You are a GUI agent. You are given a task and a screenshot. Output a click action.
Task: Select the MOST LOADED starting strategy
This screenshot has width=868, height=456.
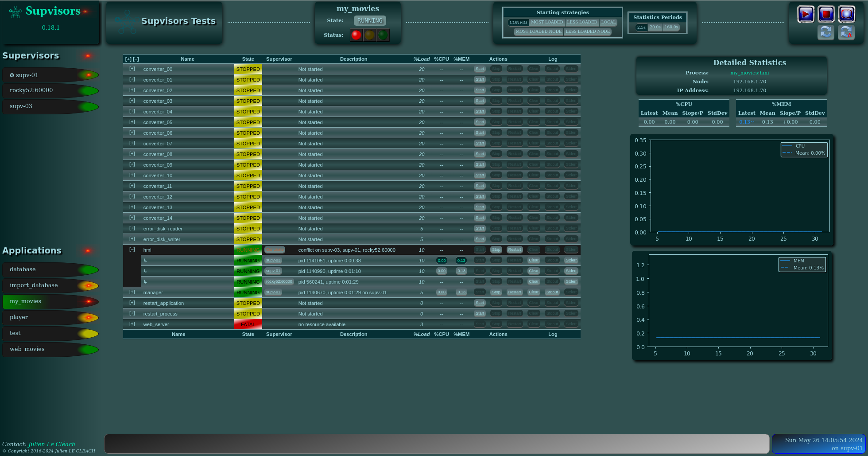(x=547, y=22)
